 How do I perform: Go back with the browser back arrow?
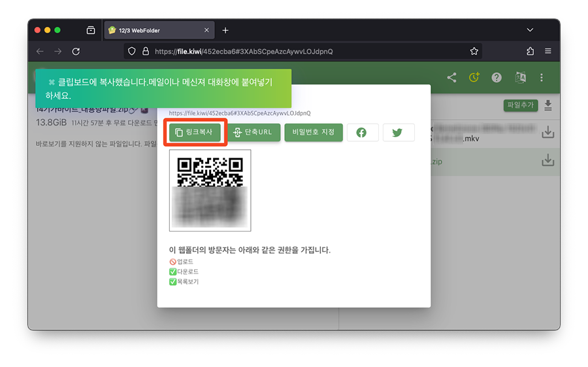[x=40, y=52]
